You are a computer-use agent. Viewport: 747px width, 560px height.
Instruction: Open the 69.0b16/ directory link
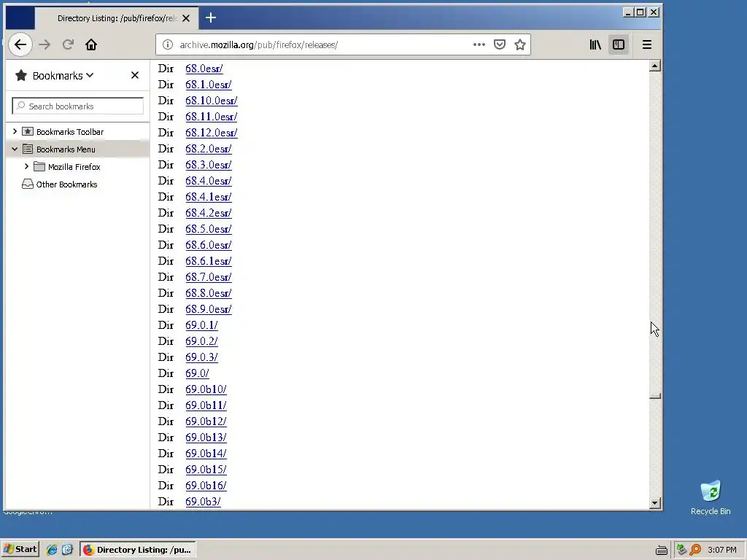[x=206, y=486]
